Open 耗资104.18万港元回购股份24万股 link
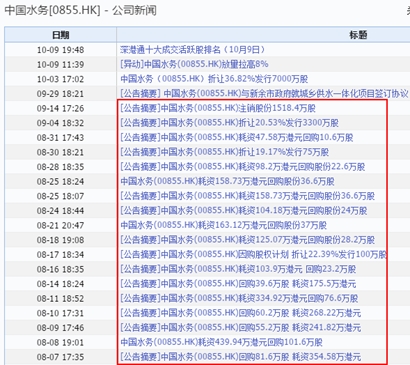Screen dimensions: 410x365 point(244,211)
